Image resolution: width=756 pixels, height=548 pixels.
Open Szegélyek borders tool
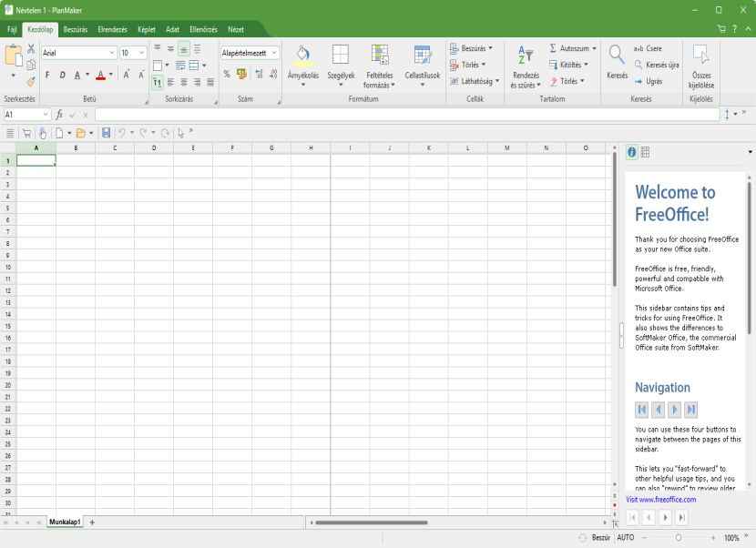[341, 66]
